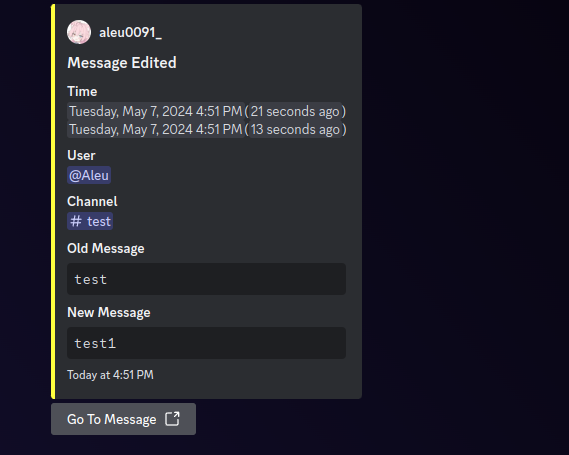Click the Time field heading
569x455 pixels.
tap(82, 91)
